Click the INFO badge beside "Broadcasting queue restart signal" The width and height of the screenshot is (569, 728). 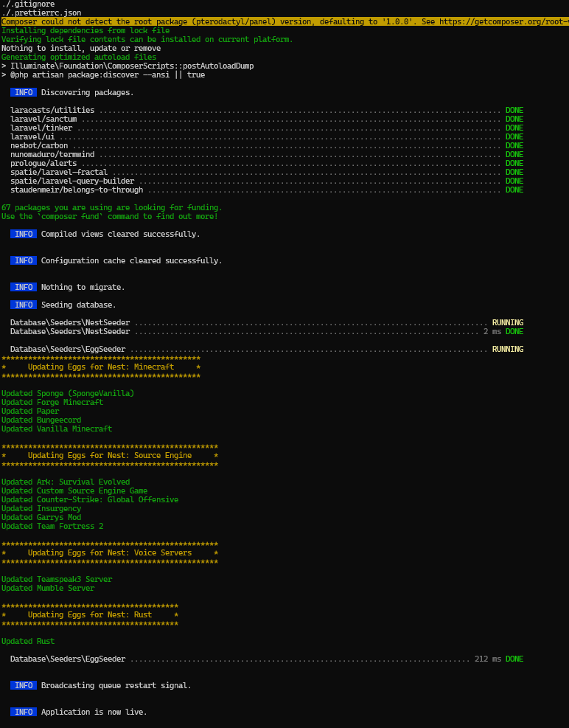pos(24,685)
